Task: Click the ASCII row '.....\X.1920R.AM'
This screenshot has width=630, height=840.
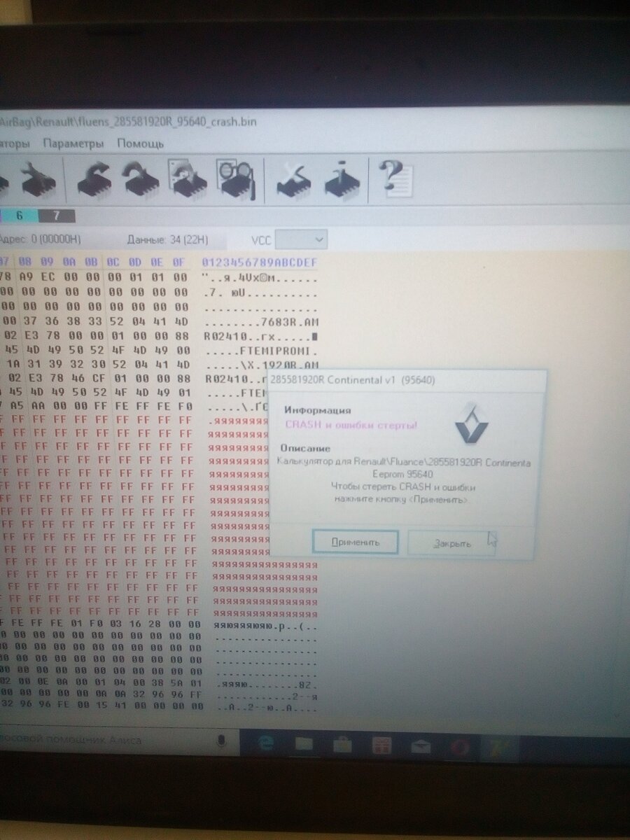Action: (262, 365)
